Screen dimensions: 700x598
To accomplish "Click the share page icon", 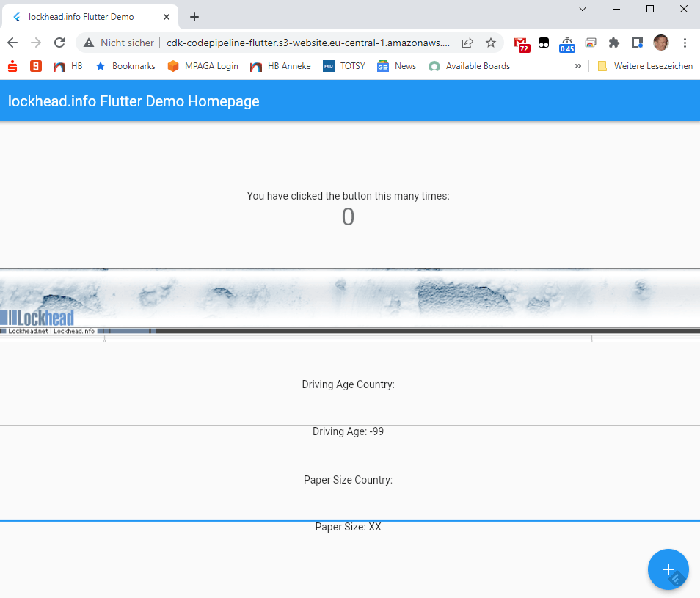I will pyautogui.click(x=467, y=43).
